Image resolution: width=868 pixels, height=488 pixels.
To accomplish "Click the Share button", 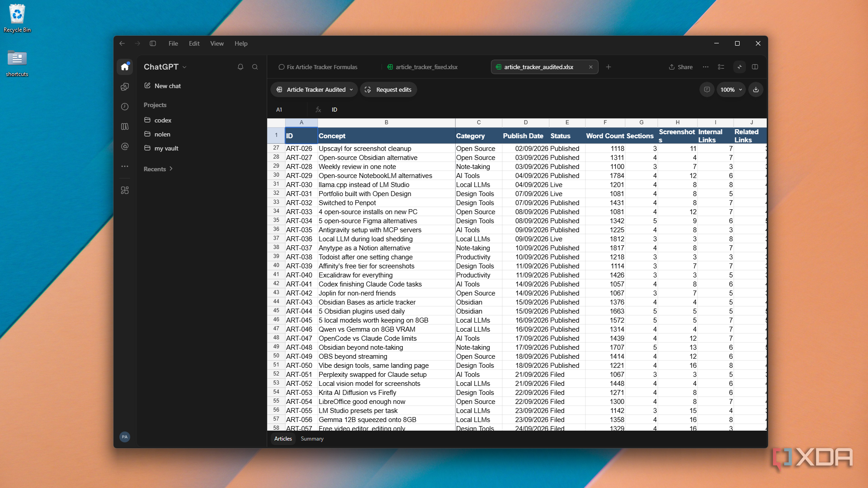I will (x=681, y=67).
